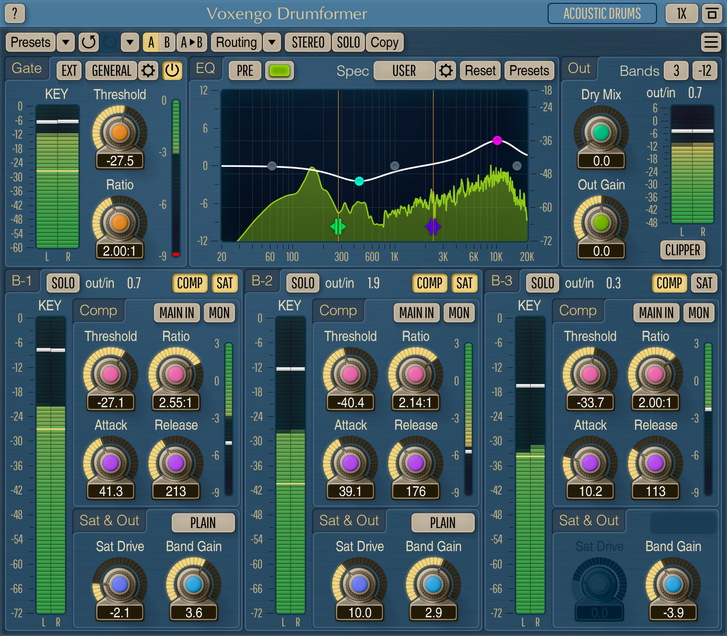This screenshot has width=727, height=636.
Task: Toggle the CLIPPER button
Action: 682,250
